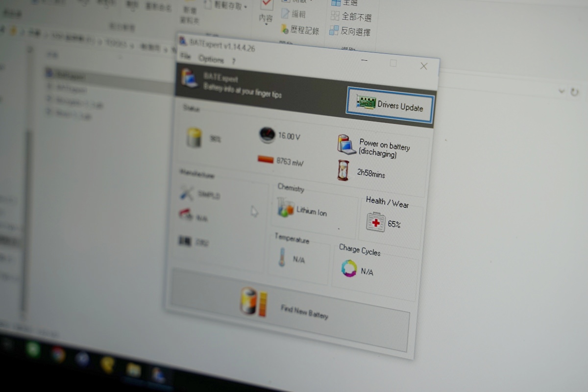Viewport: 588px width, 392px height.
Task: Click the barcode serial number icon
Action: point(185,241)
